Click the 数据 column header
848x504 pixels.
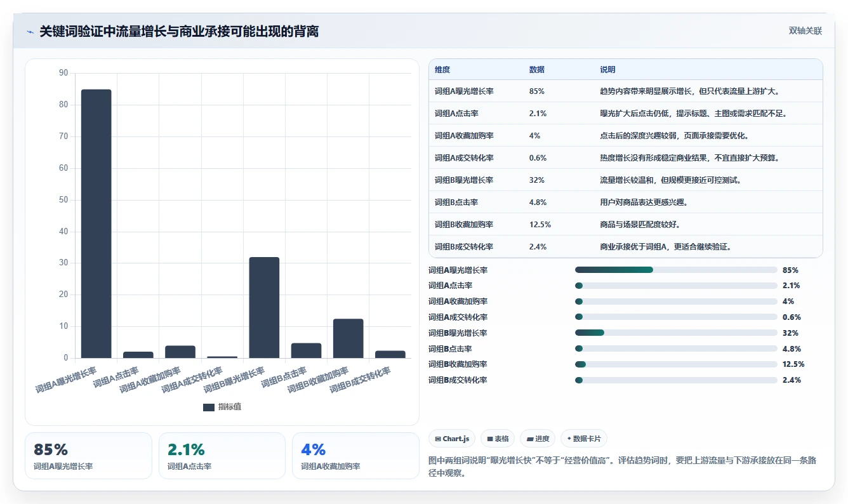pos(536,70)
